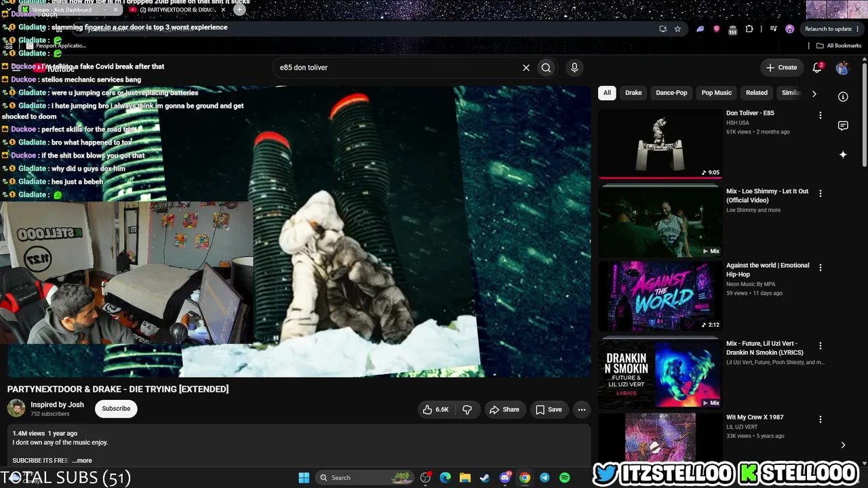Image resolution: width=868 pixels, height=488 pixels.
Task: Open File Explorer from the taskbar
Action: [465, 478]
